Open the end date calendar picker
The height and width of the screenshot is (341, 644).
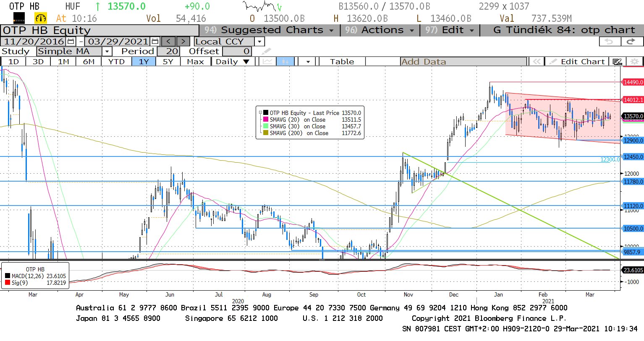click(155, 42)
